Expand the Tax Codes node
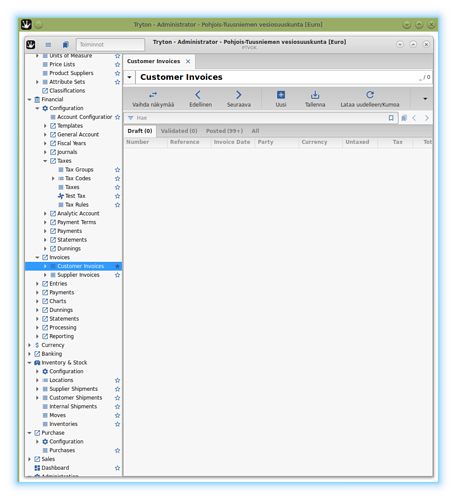Viewport: 456px width, 500px height. 53,178
